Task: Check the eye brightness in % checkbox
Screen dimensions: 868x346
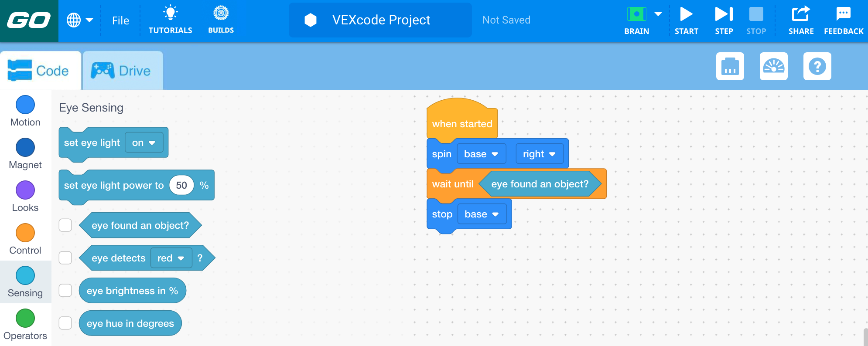Action: pyautogui.click(x=65, y=291)
